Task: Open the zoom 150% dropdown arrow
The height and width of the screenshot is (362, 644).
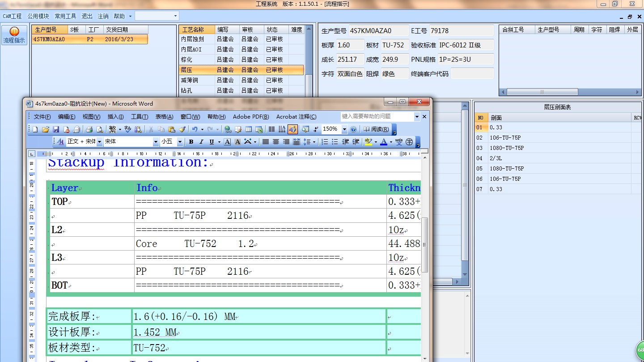Action: [344, 129]
